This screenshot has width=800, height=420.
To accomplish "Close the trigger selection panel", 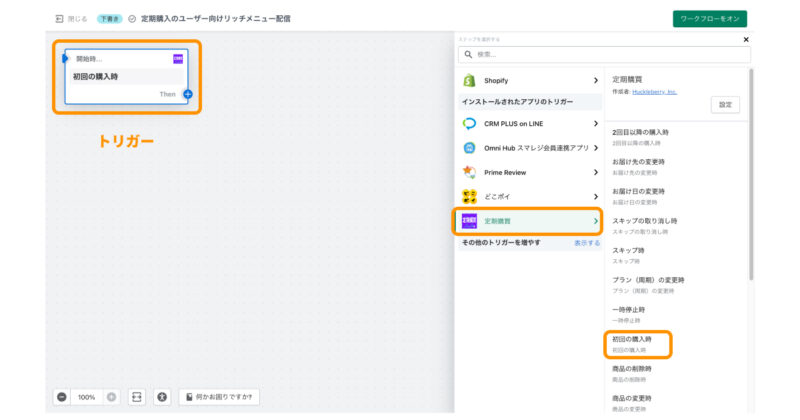I will coord(746,39).
